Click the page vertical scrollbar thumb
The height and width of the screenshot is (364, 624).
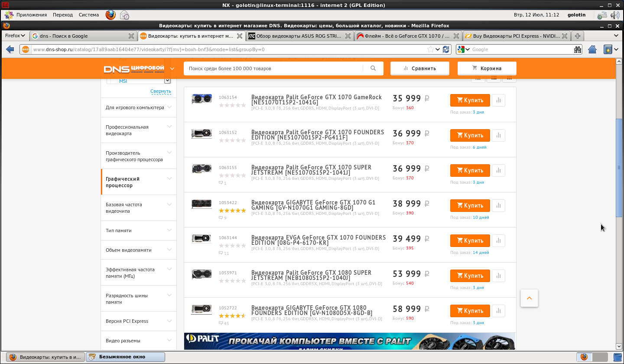619,167
